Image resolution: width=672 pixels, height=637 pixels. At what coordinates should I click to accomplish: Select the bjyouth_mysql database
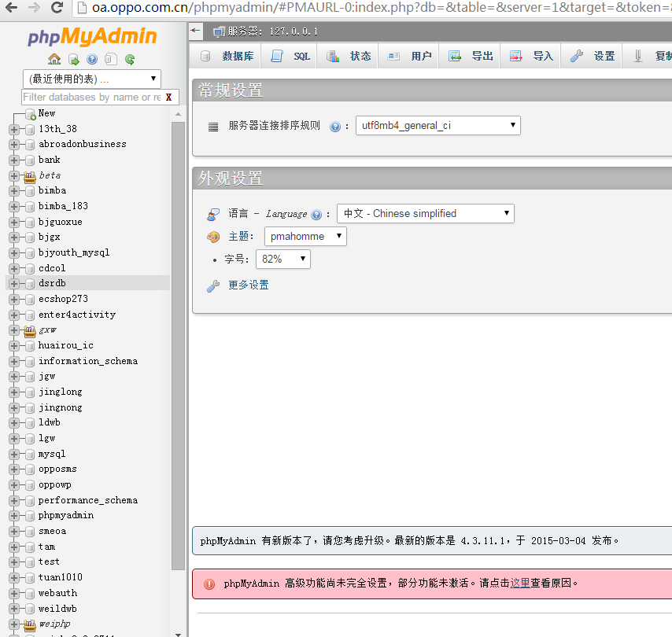pyautogui.click(x=74, y=252)
